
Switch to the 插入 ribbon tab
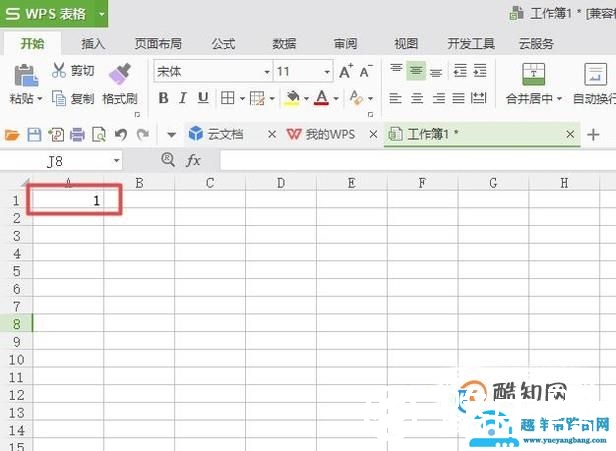[93, 43]
